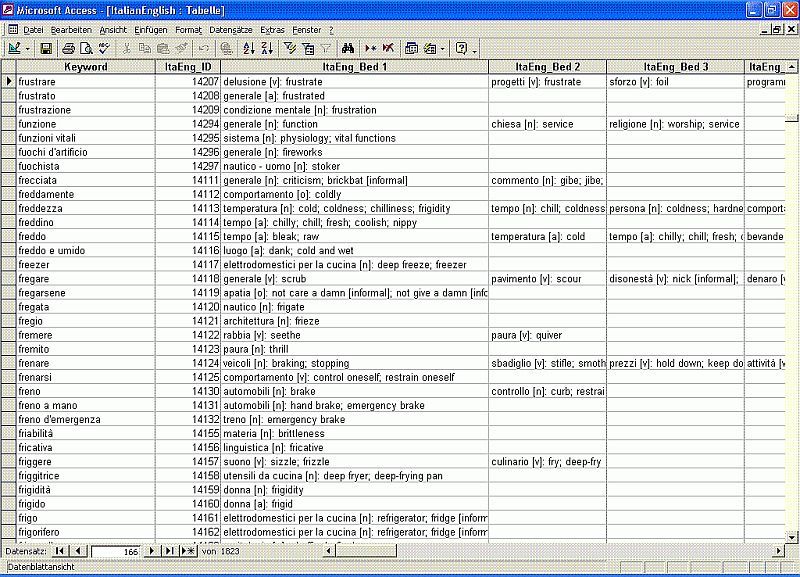
Task: Run the spelling check
Action: [105, 48]
